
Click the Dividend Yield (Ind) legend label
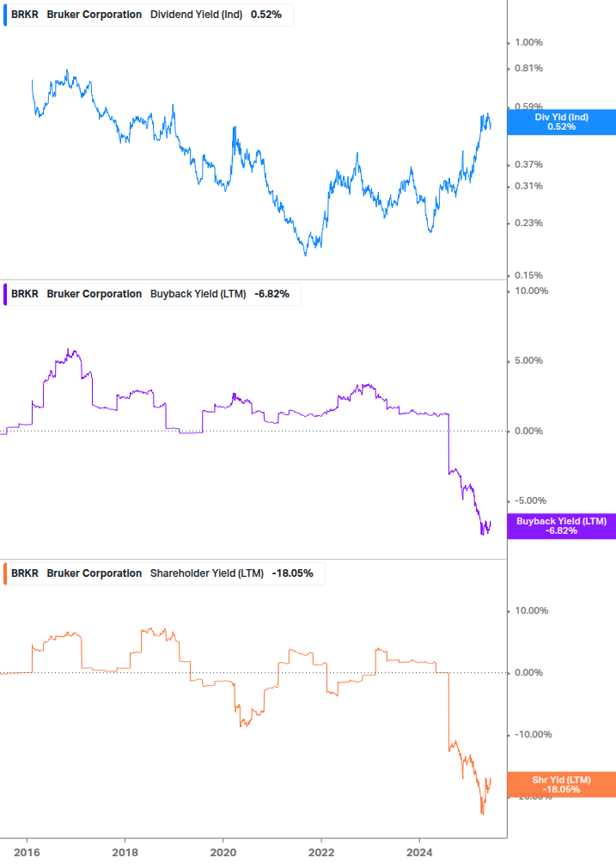(196, 15)
